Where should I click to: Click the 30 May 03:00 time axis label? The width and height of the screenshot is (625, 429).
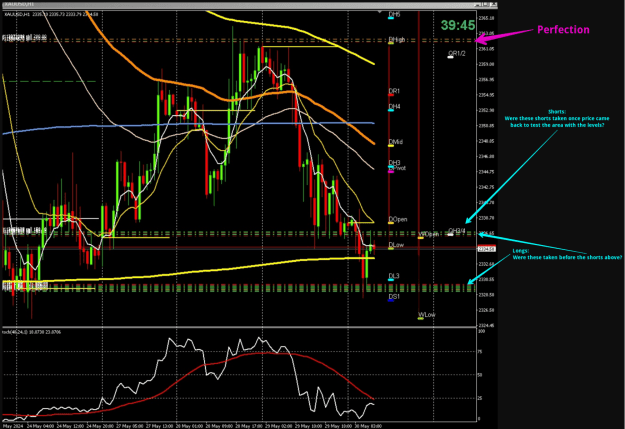point(368,426)
